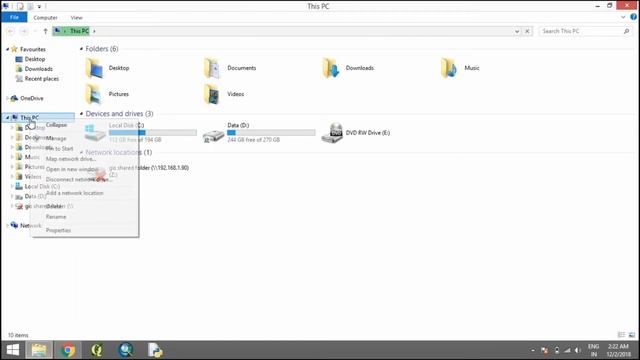Open Customize Quick Access Toolbar dropdown
640x360 pixels.
click(x=39, y=7)
